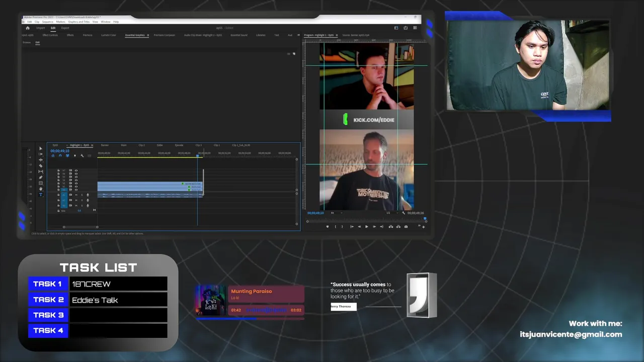Click the Home icon in Premiere header
Screen dimensions: 644x362
tap(28, 28)
